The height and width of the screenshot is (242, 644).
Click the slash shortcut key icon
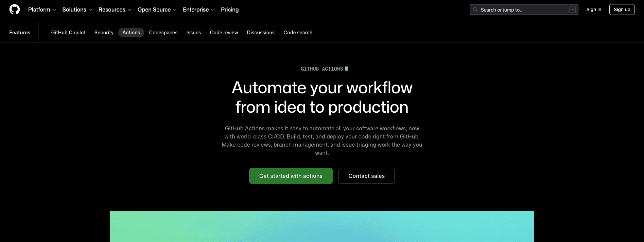(x=572, y=10)
